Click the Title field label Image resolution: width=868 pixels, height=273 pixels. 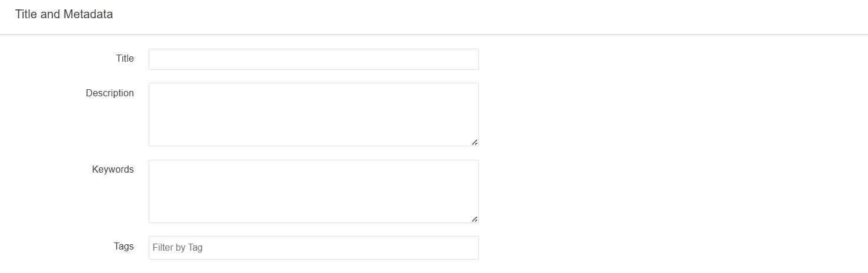click(x=125, y=59)
